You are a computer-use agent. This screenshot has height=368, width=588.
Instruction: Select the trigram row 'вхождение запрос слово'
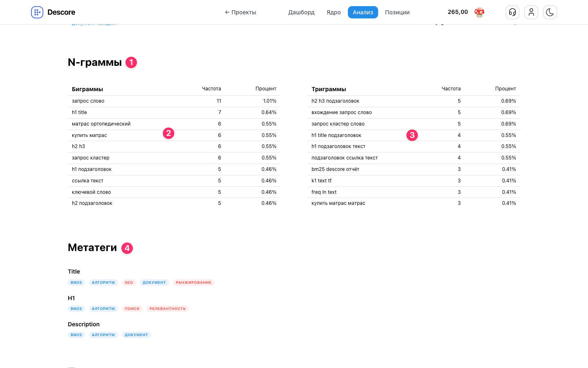(414, 112)
